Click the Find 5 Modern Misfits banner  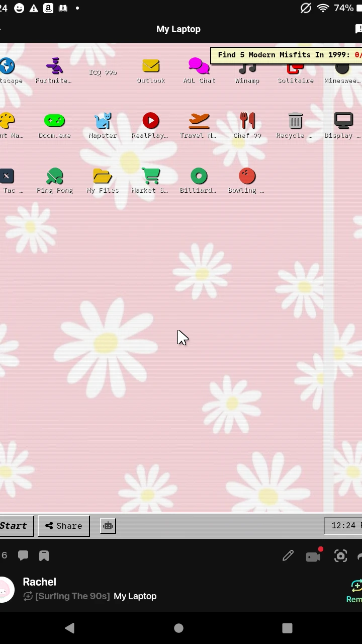click(x=287, y=55)
